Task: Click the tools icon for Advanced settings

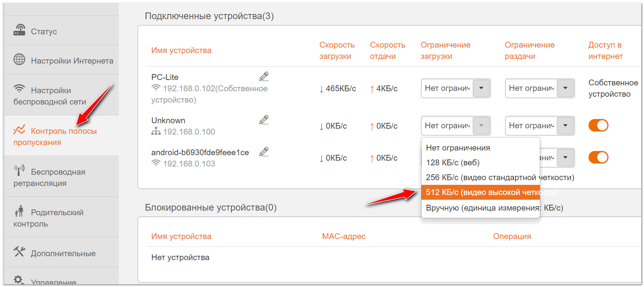Action: [x=19, y=252]
